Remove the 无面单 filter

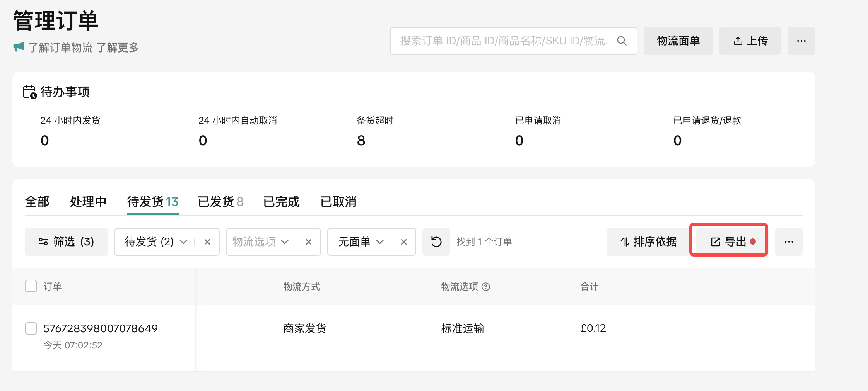pyautogui.click(x=404, y=242)
